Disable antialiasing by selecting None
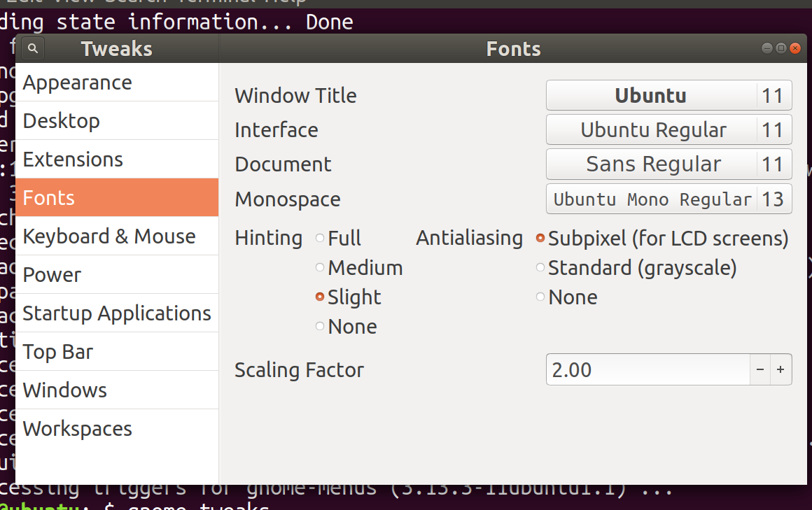 540,297
